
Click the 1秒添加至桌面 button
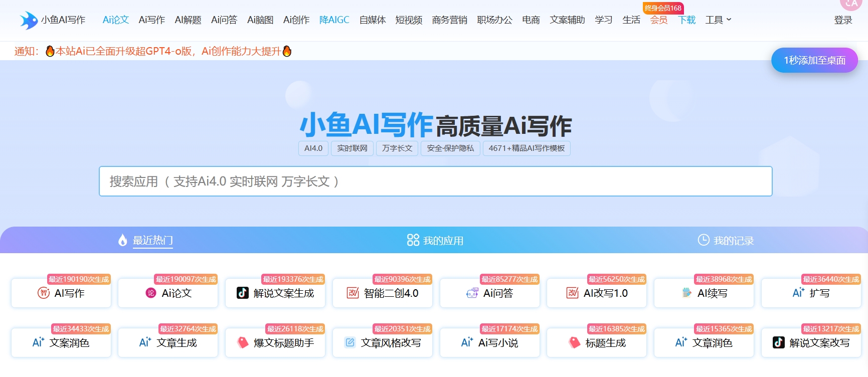click(814, 60)
